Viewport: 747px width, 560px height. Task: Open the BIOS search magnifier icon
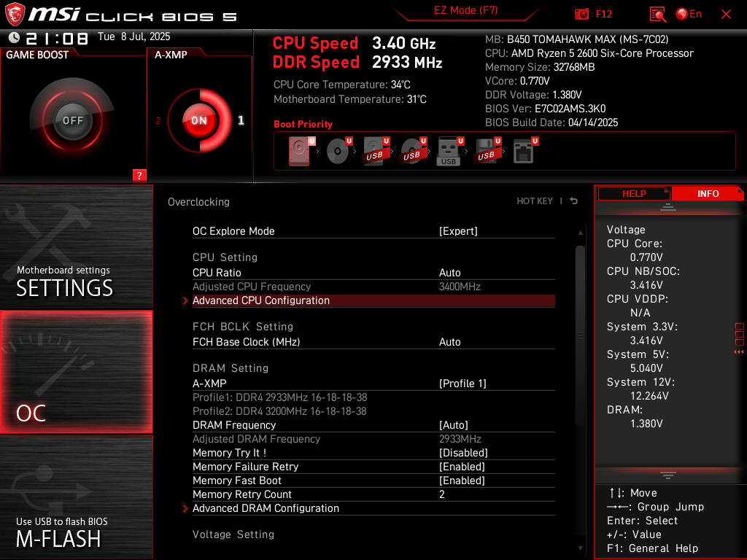[658, 15]
